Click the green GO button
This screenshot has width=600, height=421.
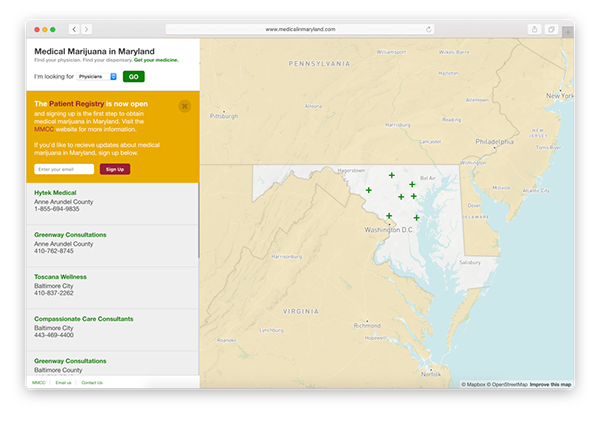[134, 77]
